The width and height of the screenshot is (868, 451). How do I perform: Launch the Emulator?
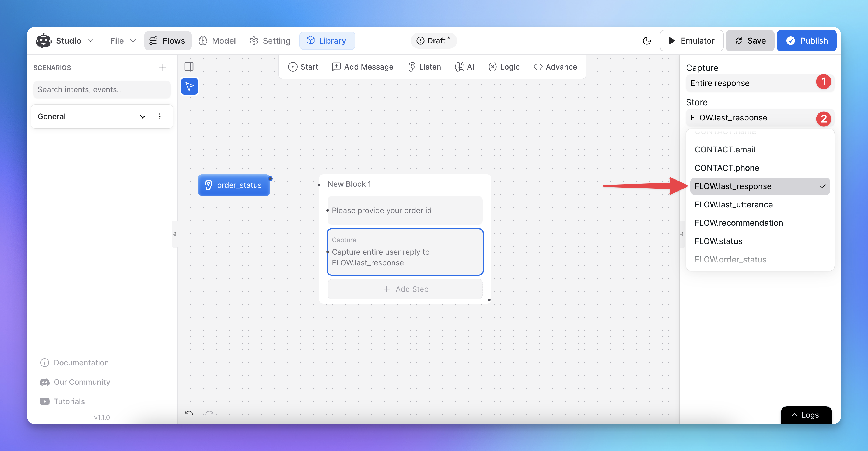pos(691,41)
